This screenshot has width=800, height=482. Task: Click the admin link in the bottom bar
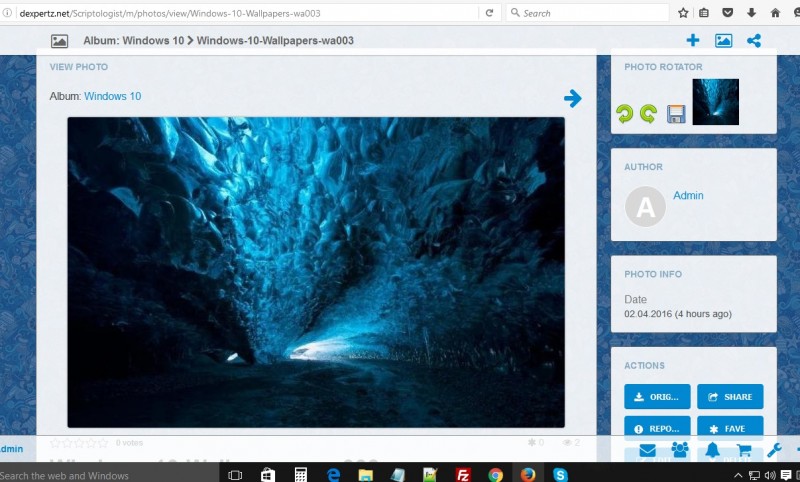(x=12, y=449)
